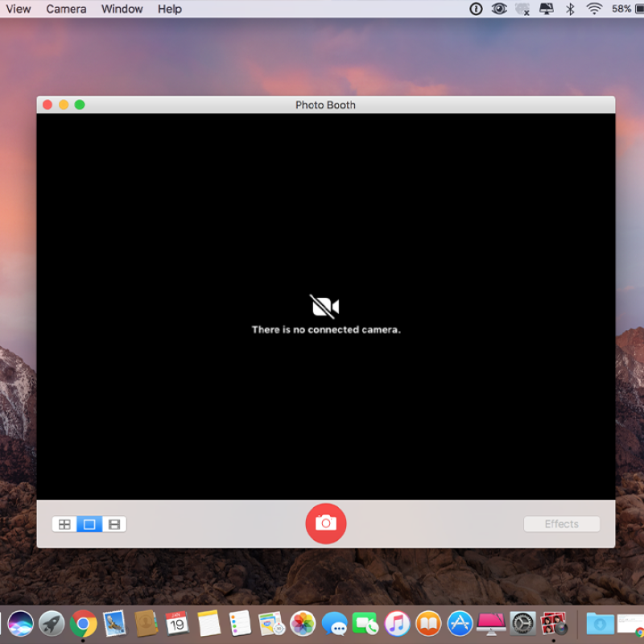Click the eye icon in menu bar
This screenshot has height=644, width=644.
(499, 9)
